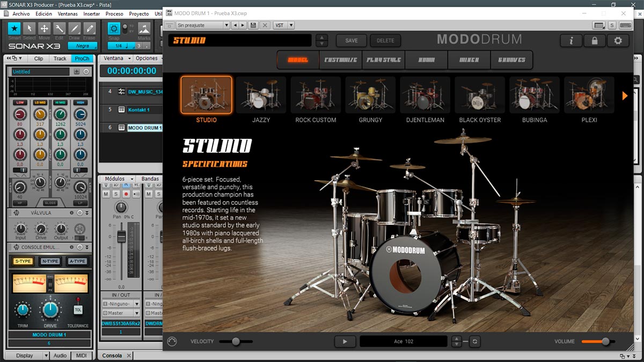Choose the Select tool in SONAR toolbar
This screenshot has height=362, width=644.
tap(30, 28)
